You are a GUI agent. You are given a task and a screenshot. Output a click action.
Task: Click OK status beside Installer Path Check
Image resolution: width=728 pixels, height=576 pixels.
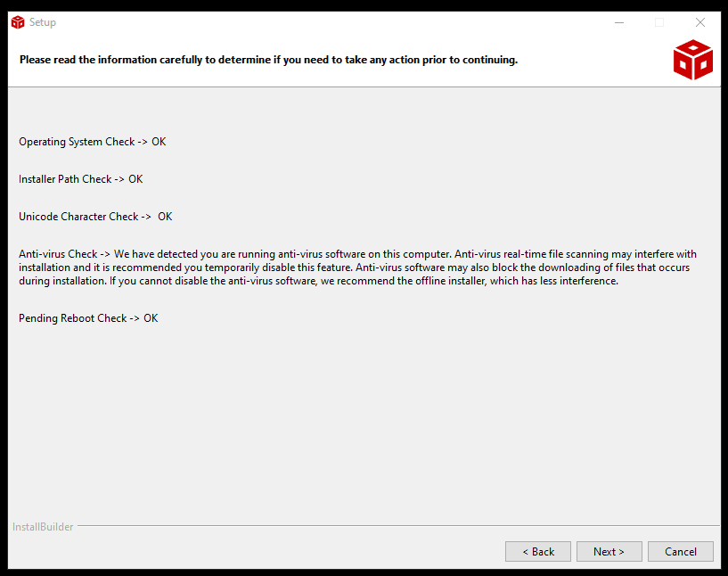[x=135, y=179]
